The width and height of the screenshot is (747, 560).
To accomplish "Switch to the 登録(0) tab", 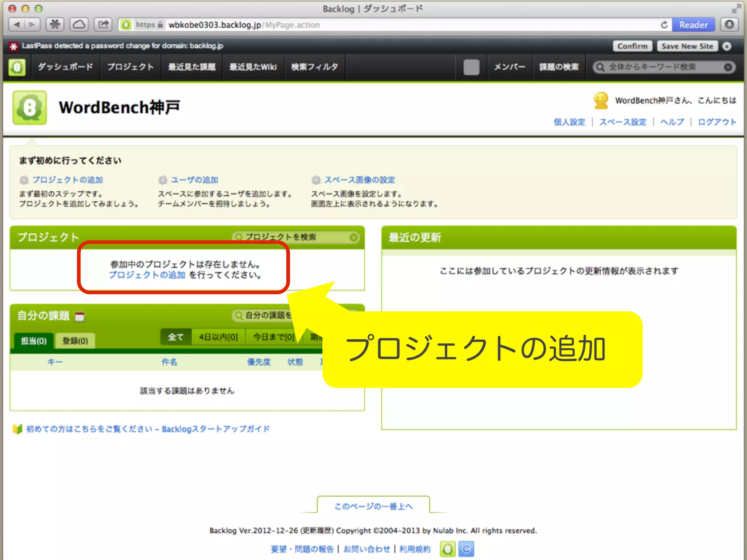I will point(75,341).
